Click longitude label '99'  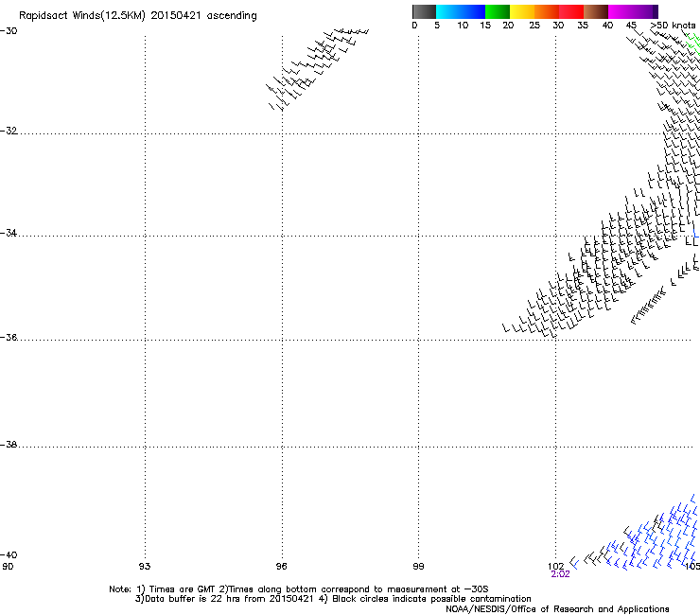(x=418, y=567)
